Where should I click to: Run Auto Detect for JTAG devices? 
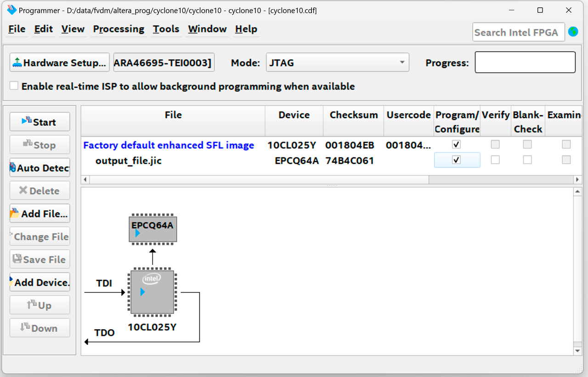tap(40, 168)
